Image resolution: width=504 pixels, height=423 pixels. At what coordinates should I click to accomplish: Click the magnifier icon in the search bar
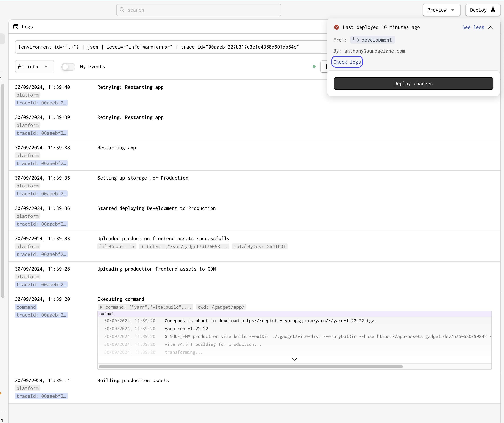click(x=122, y=10)
